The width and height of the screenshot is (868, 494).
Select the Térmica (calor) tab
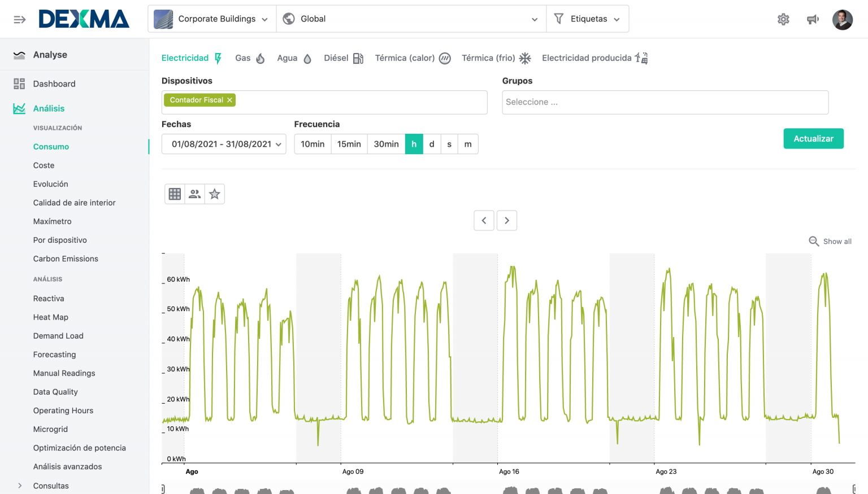(x=413, y=58)
